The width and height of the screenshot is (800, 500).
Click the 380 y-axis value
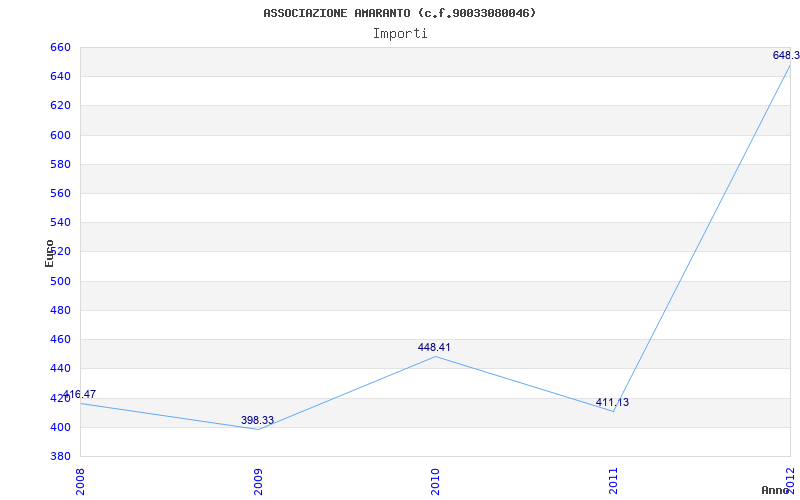60,456
